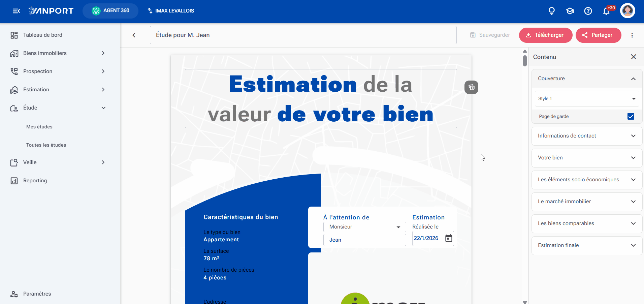This screenshot has height=304, width=644.
Task: Click the floating block icon beside the title
Action: (x=472, y=87)
